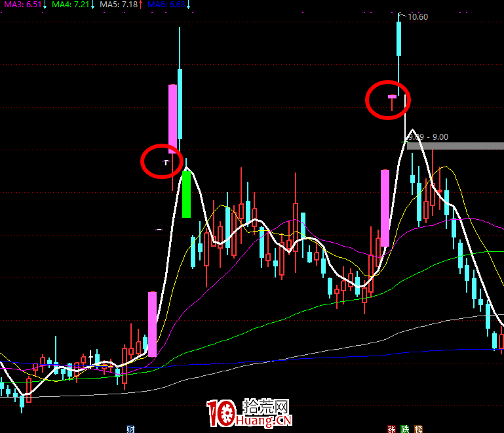
Task: Select the gray price gap zone bar
Action: [456, 146]
